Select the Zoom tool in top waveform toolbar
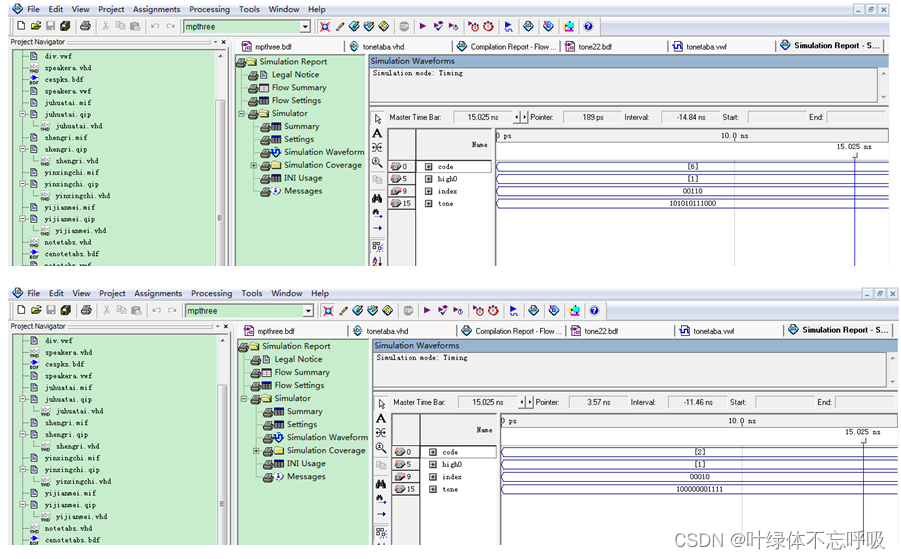This screenshot has width=901, height=559. point(377,162)
